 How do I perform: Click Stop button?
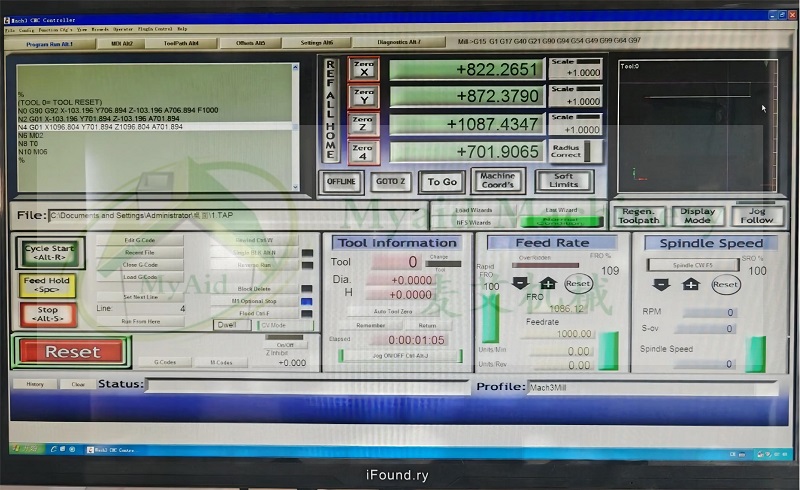click(48, 314)
